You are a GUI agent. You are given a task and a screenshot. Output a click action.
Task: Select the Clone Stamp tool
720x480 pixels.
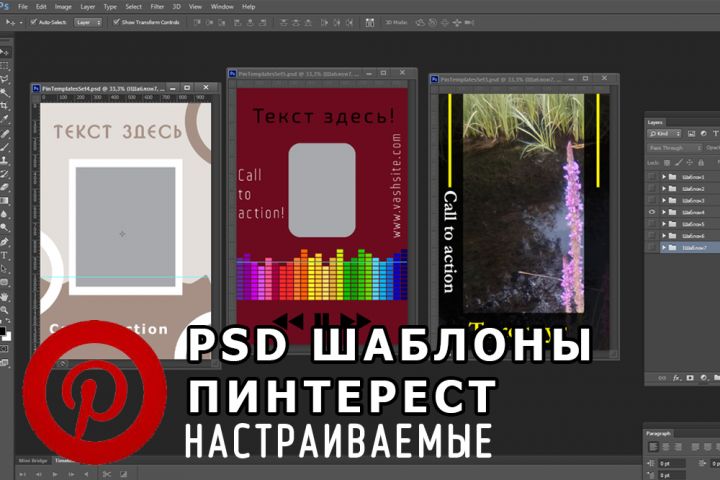coord(4,161)
